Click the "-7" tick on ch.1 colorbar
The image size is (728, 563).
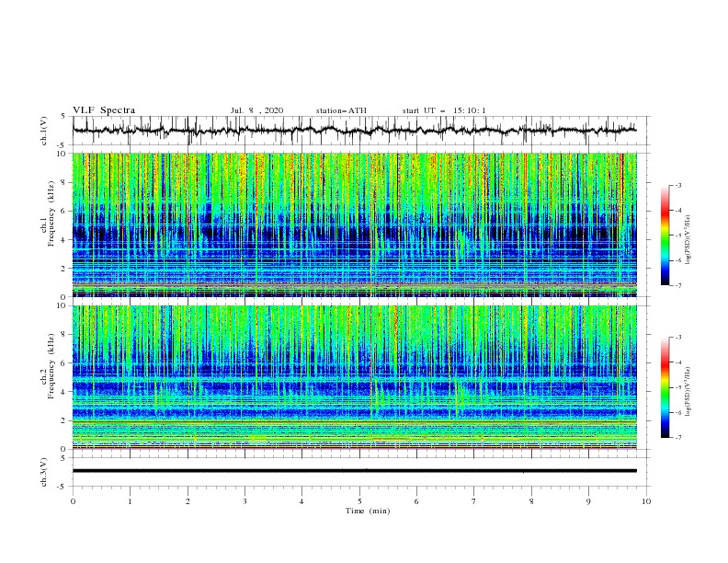[678, 285]
